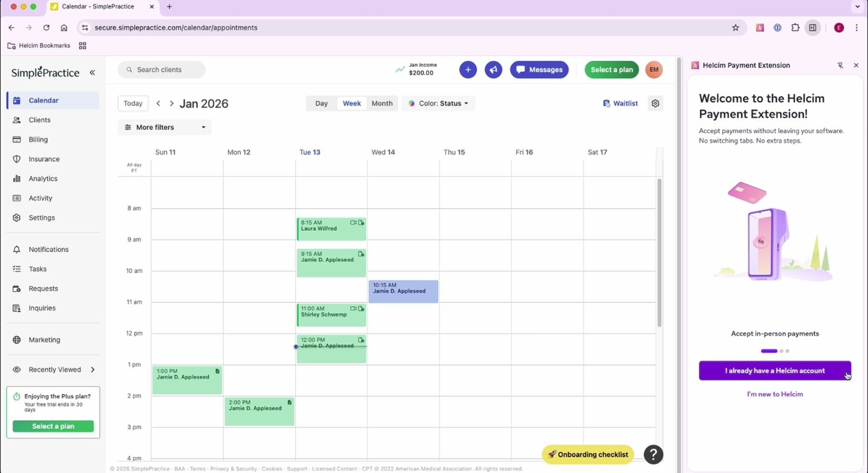The image size is (868, 473).
Task: Click the megaphone announcements icon
Action: [x=493, y=70]
